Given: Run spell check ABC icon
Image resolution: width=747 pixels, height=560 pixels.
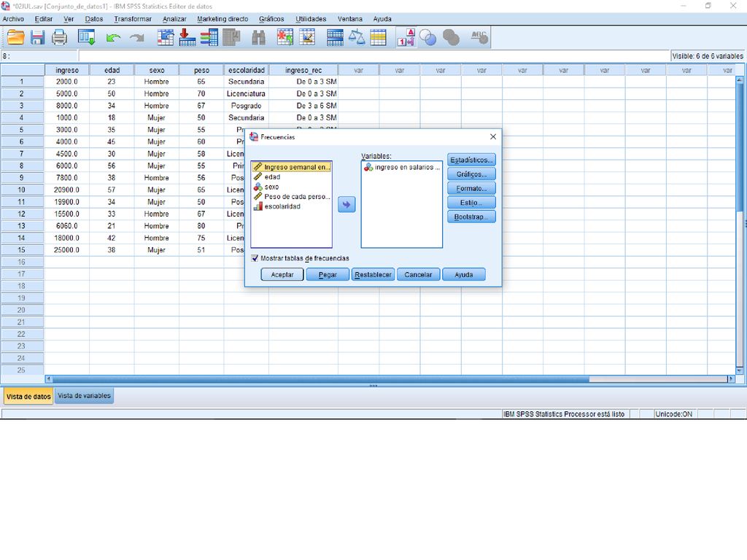Looking at the screenshot, I should click(x=479, y=37).
